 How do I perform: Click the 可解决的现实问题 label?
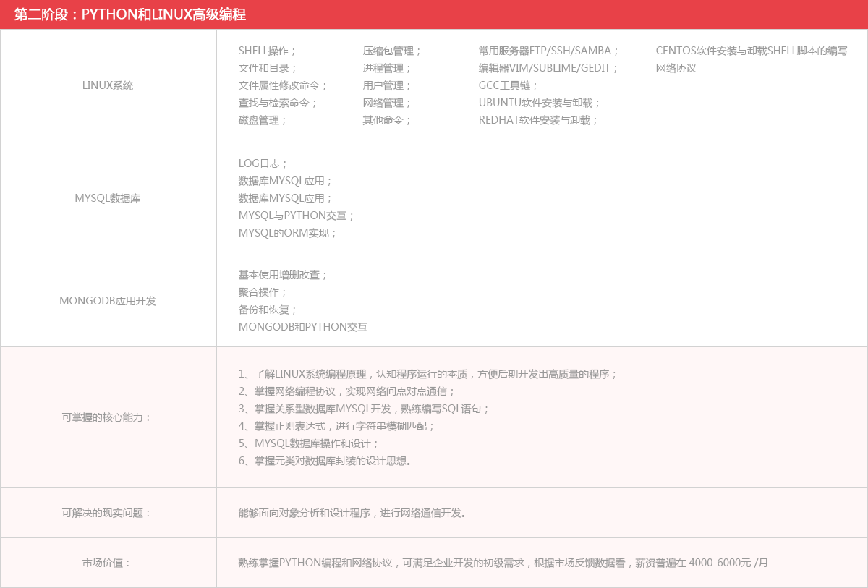click(x=108, y=513)
